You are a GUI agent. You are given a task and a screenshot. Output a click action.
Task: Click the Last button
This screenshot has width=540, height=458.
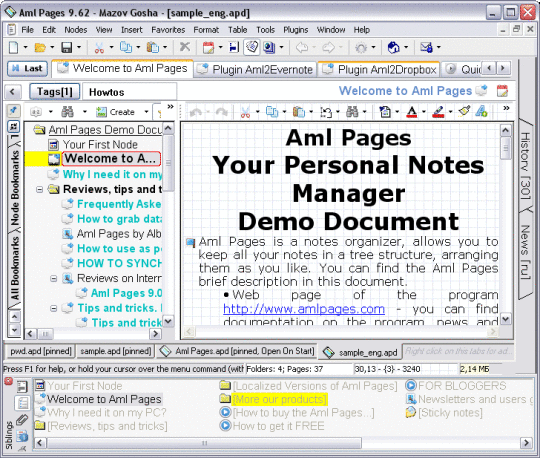(27, 69)
